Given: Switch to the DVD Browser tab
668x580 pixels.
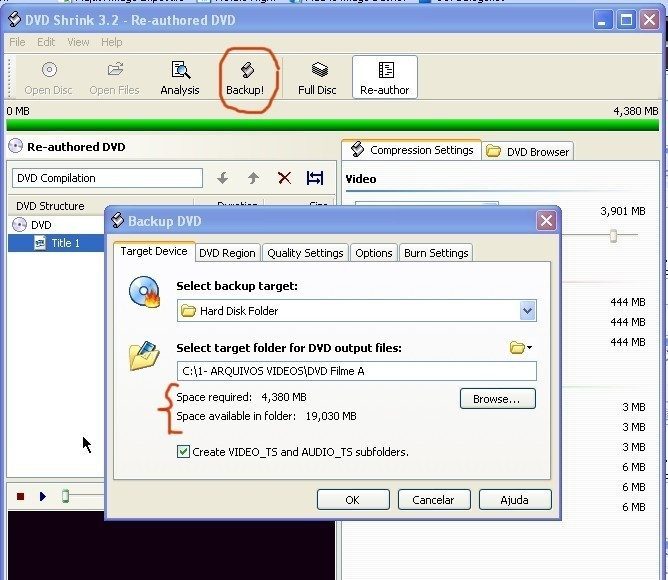Looking at the screenshot, I should 528,152.
